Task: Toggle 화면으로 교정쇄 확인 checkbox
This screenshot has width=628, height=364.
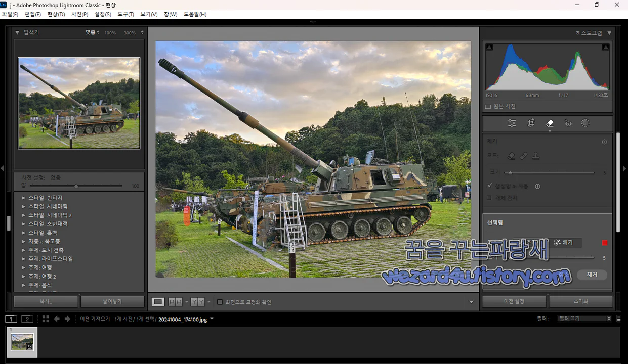Action: (x=220, y=302)
